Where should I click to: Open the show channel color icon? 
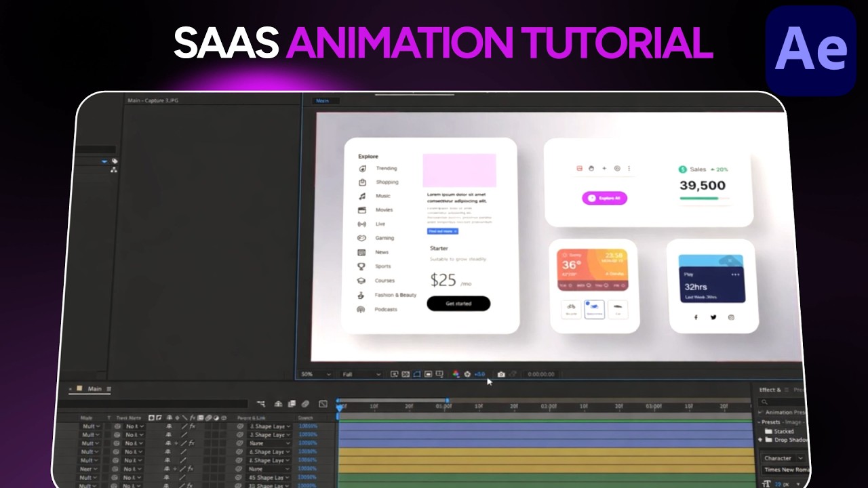(456, 374)
